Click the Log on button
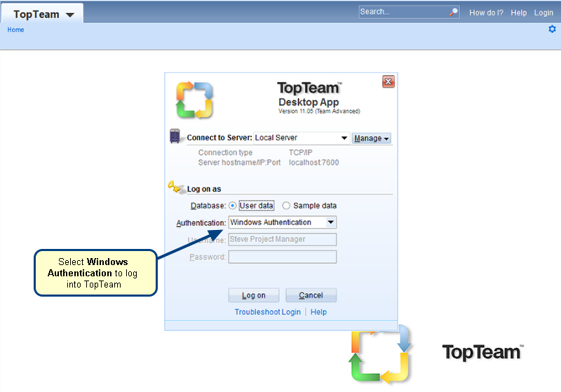561x392 pixels. coord(253,295)
